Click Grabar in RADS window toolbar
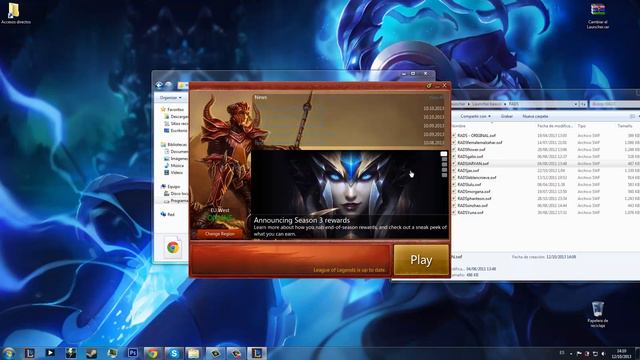 coord(507,116)
